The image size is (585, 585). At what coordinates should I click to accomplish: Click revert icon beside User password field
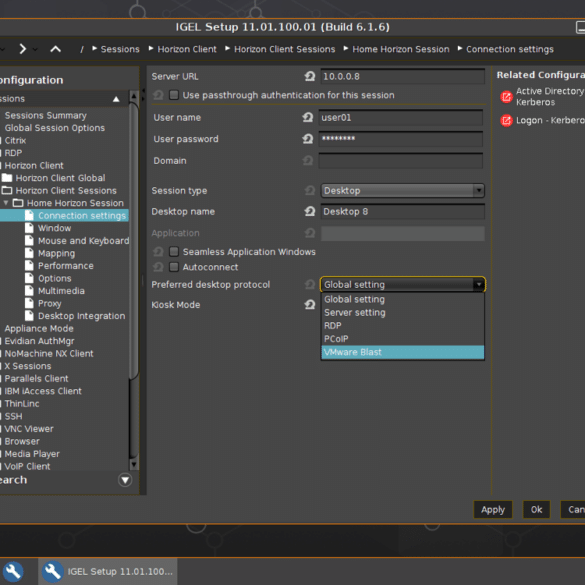coord(307,139)
